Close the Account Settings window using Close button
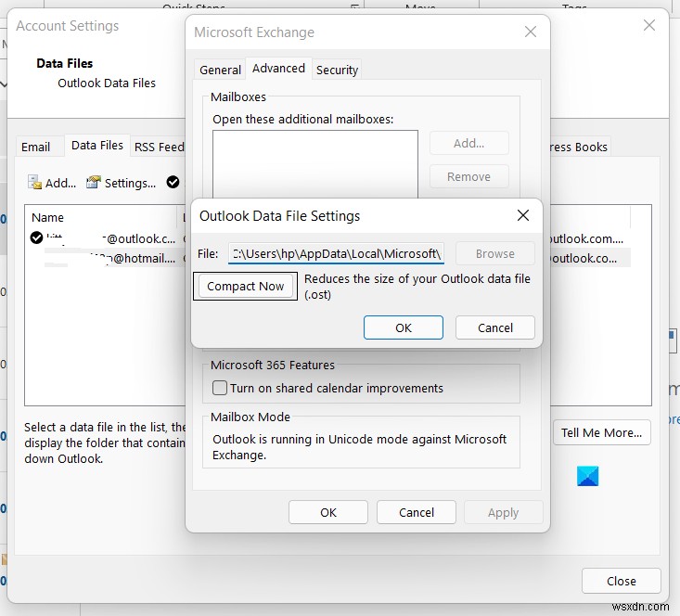Viewport: 680px width, 616px height. coord(621,581)
